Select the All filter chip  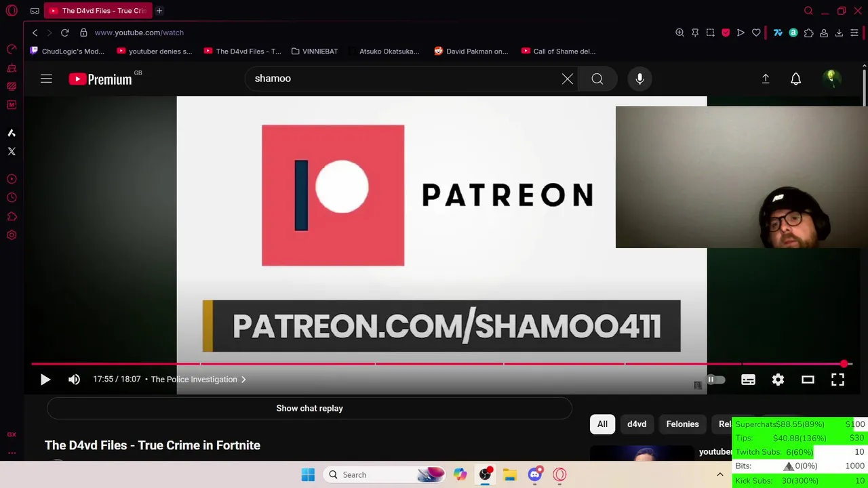click(602, 424)
